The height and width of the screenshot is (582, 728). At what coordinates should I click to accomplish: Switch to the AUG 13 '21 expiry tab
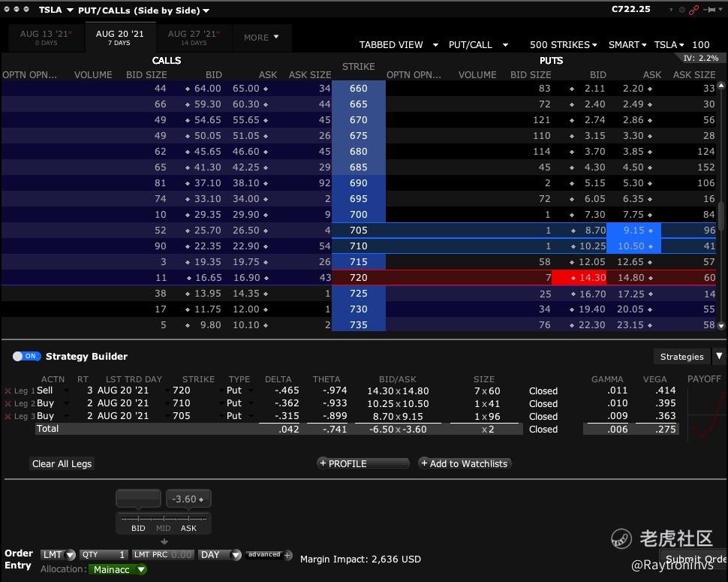click(x=46, y=38)
